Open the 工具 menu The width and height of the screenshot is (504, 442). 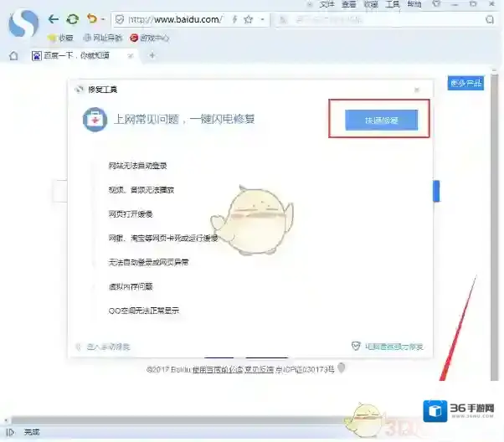(393, 4)
